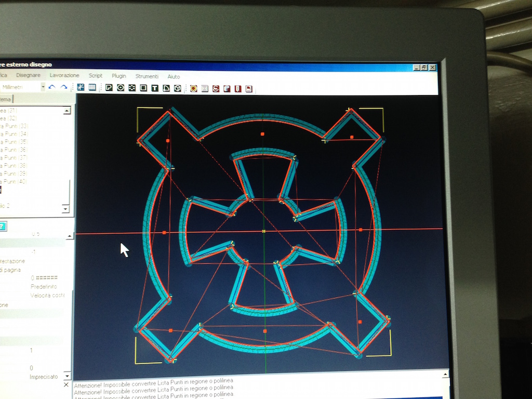Click the 'Predefinito' property value
Image resolution: width=532 pixels, height=399 pixels.
point(44,287)
